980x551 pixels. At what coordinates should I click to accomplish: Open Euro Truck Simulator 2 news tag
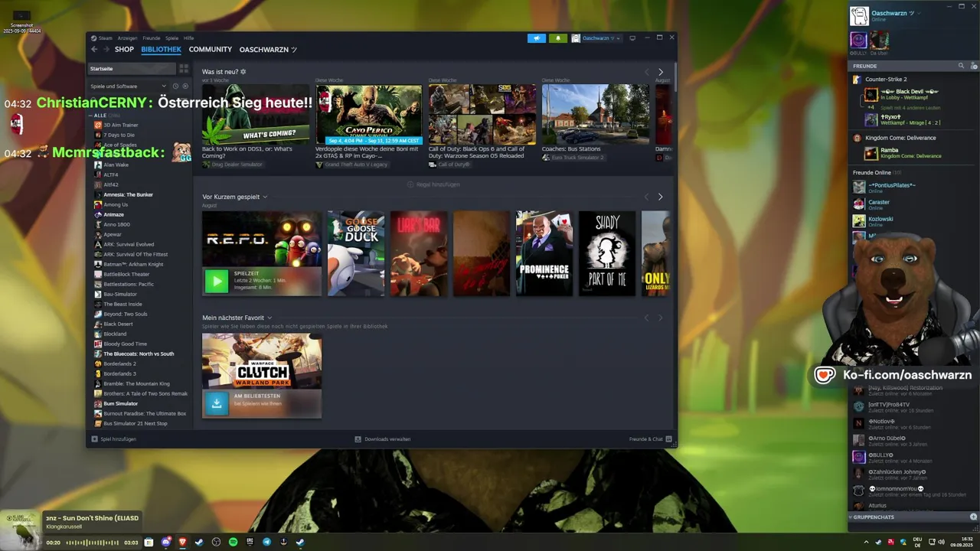click(573, 158)
